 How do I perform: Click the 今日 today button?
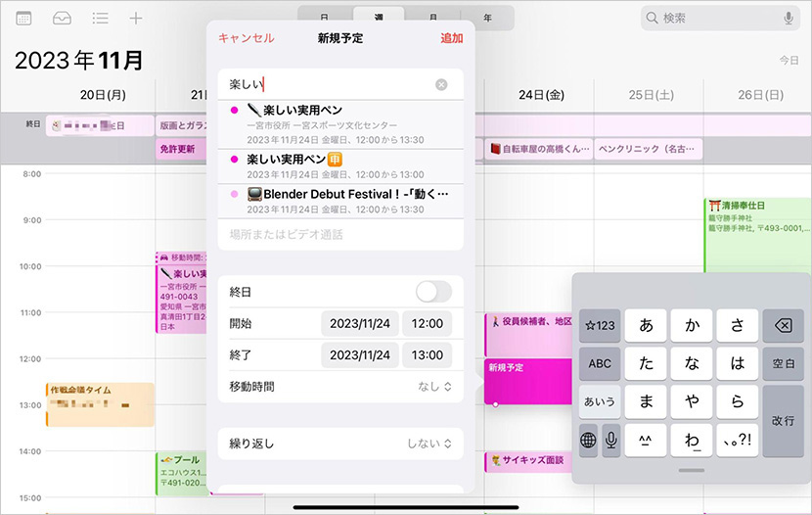point(789,60)
